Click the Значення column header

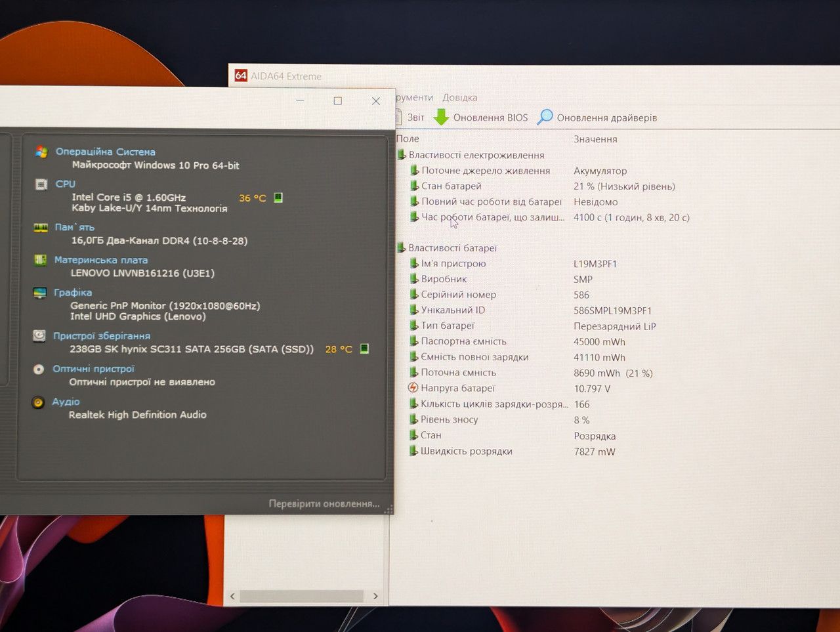point(595,139)
